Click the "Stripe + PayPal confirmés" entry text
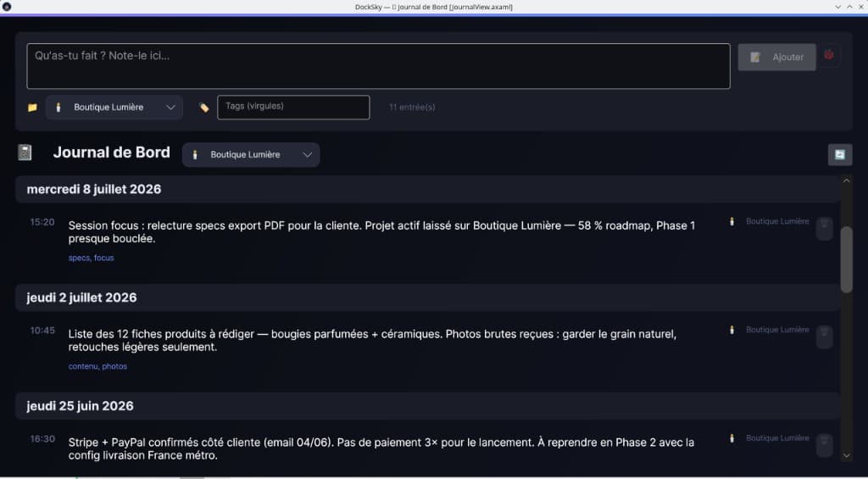The height and width of the screenshot is (479, 868). click(381, 449)
